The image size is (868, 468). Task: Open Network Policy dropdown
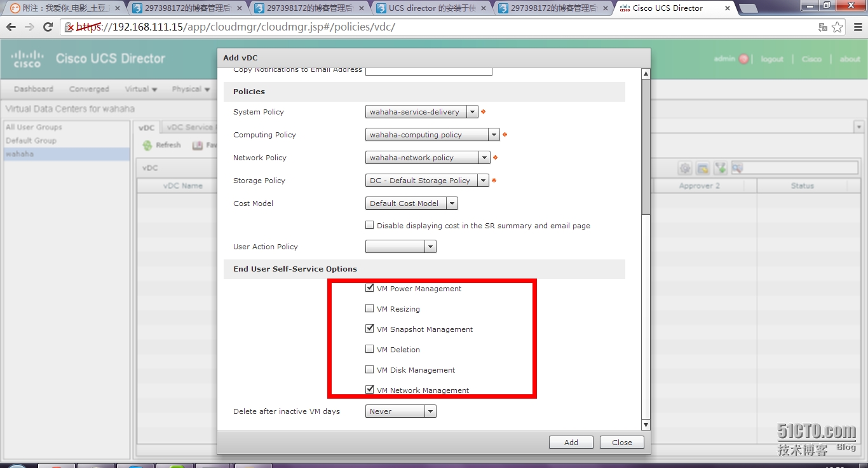pos(485,158)
